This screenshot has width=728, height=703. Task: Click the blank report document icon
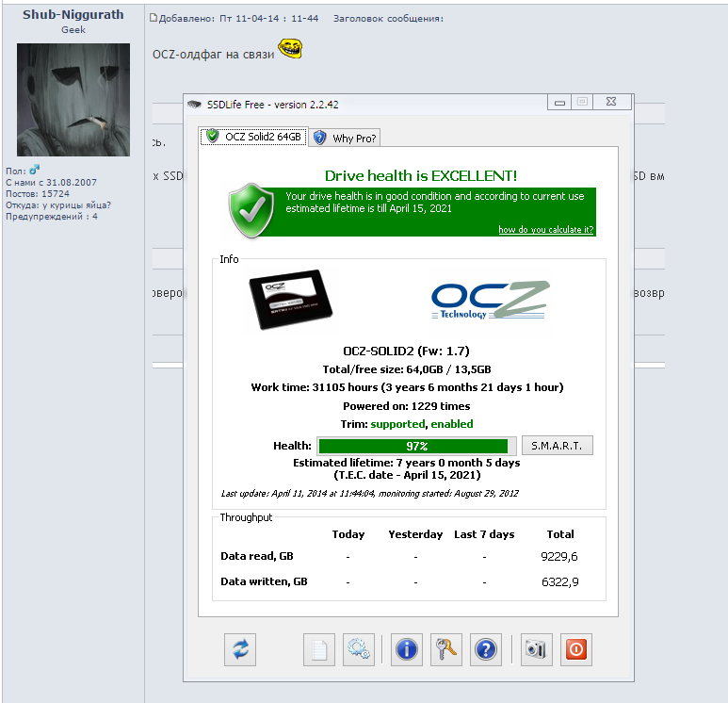pos(319,649)
